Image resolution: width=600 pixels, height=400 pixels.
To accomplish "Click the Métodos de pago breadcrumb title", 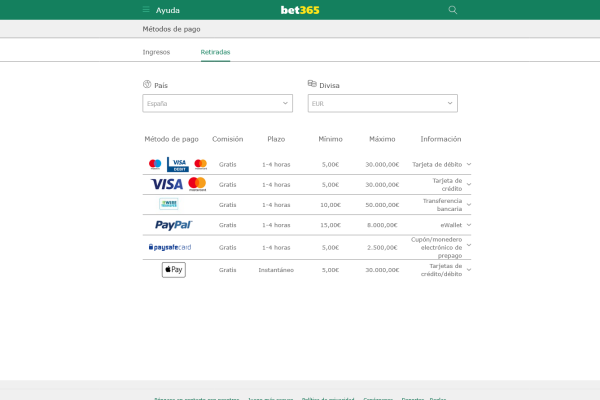I will tap(171, 29).
